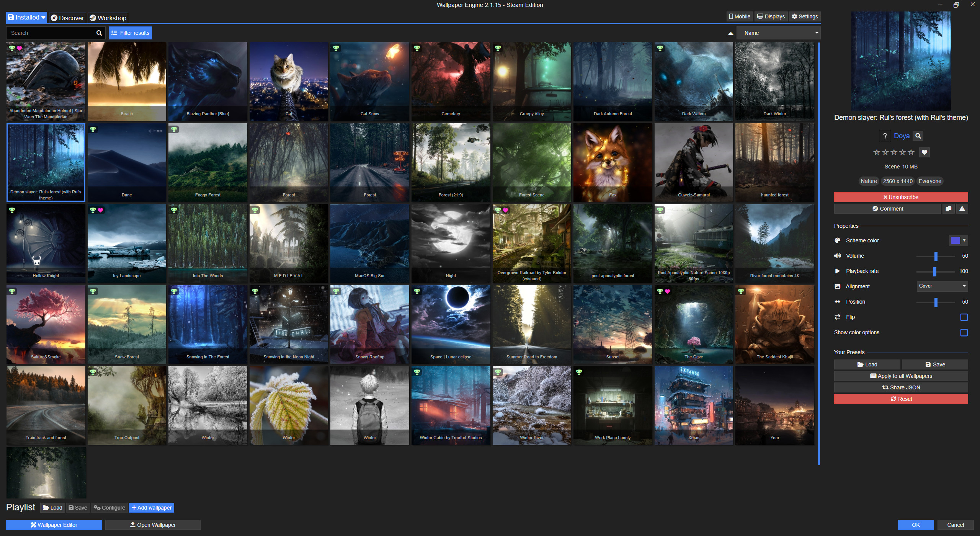Switch to the Discover tab
This screenshot has height=536, width=980.
pyautogui.click(x=67, y=18)
